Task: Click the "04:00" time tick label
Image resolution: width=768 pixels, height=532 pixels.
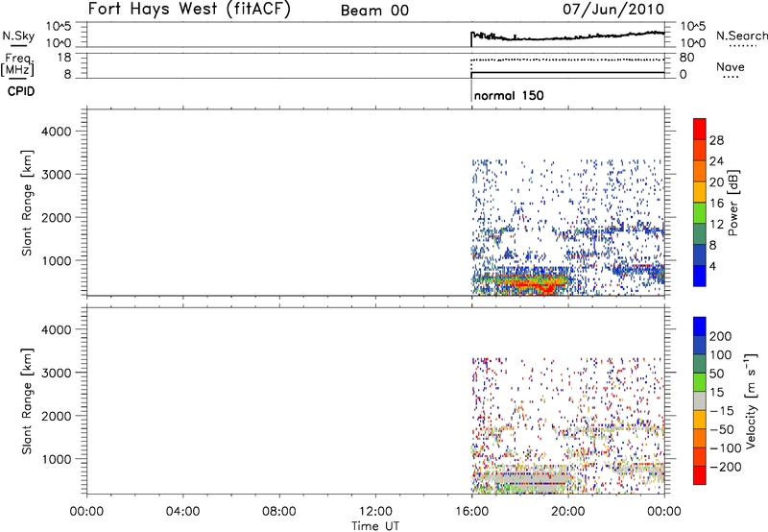Action: (x=182, y=512)
